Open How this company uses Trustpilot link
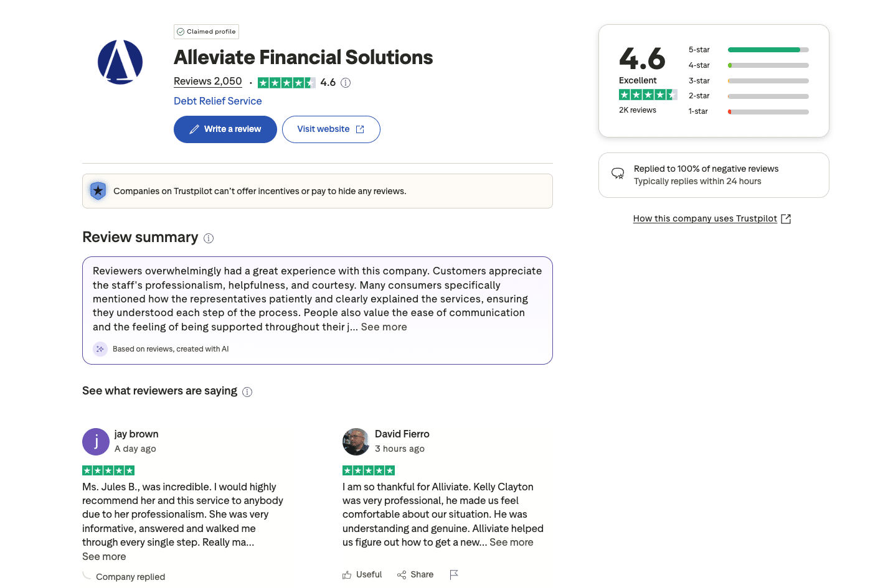The image size is (883, 588). [704, 218]
